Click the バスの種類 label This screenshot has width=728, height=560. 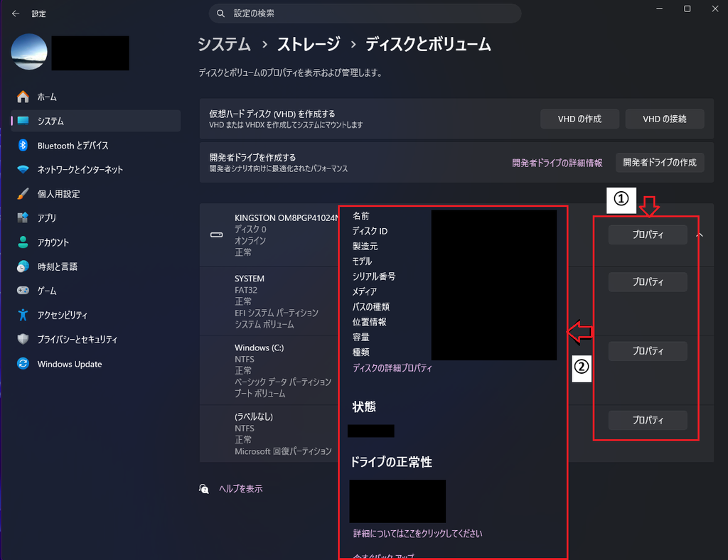(x=370, y=307)
